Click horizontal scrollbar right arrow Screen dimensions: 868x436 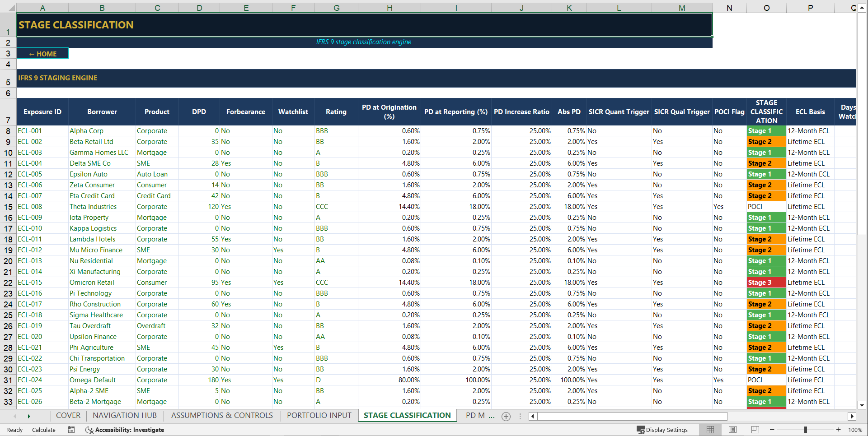(x=852, y=416)
